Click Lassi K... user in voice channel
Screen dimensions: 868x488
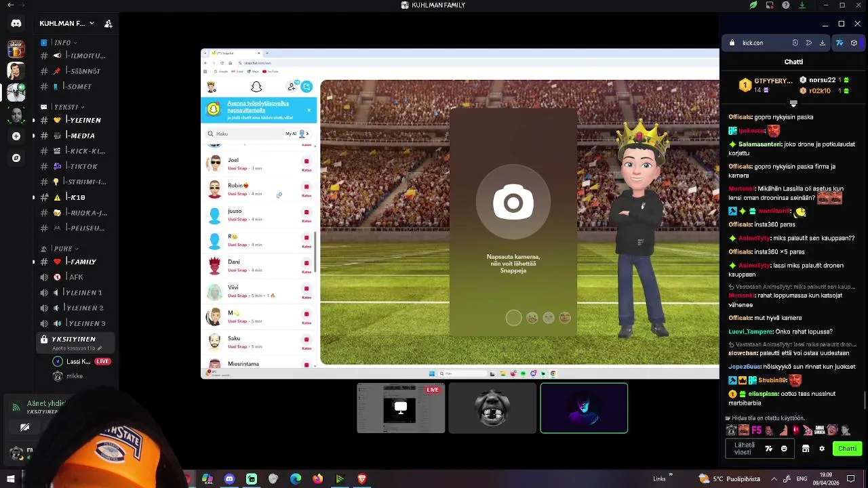click(81, 362)
